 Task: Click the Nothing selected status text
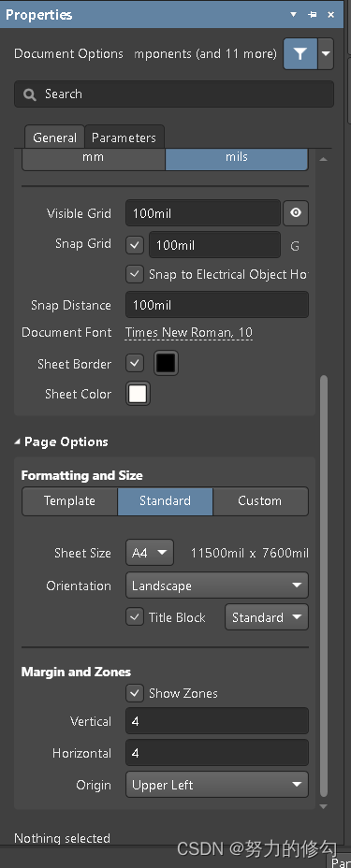[x=62, y=838]
